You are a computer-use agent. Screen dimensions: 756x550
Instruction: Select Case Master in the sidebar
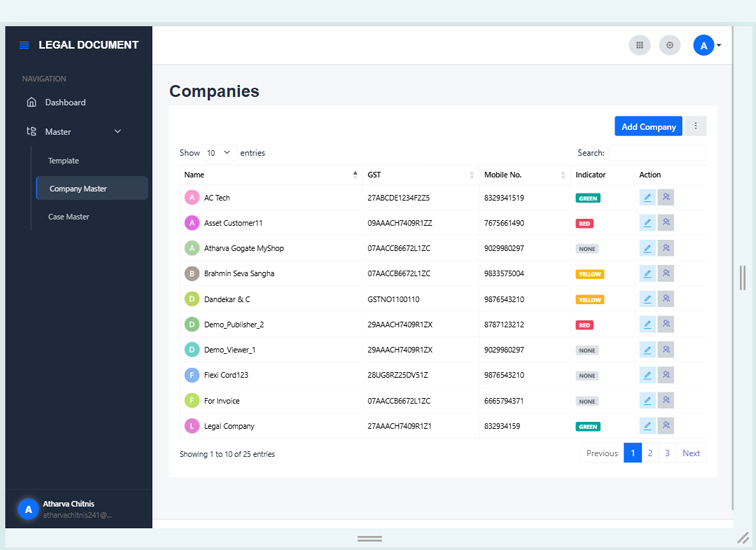coord(70,216)
